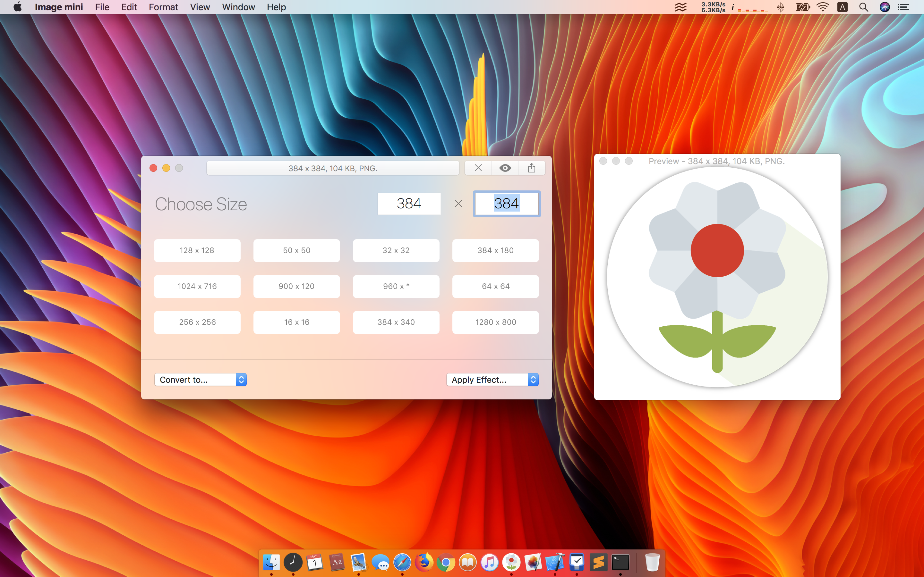Launch Terminal from the Dock
The image size is (924, 577).
coord(620,562)
